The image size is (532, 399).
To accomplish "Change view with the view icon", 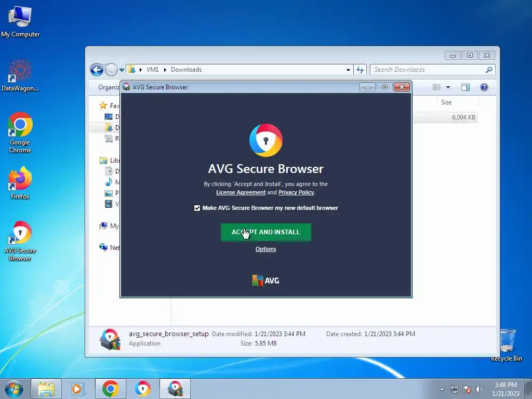I will pyautogui.click(x=436, y=87).
